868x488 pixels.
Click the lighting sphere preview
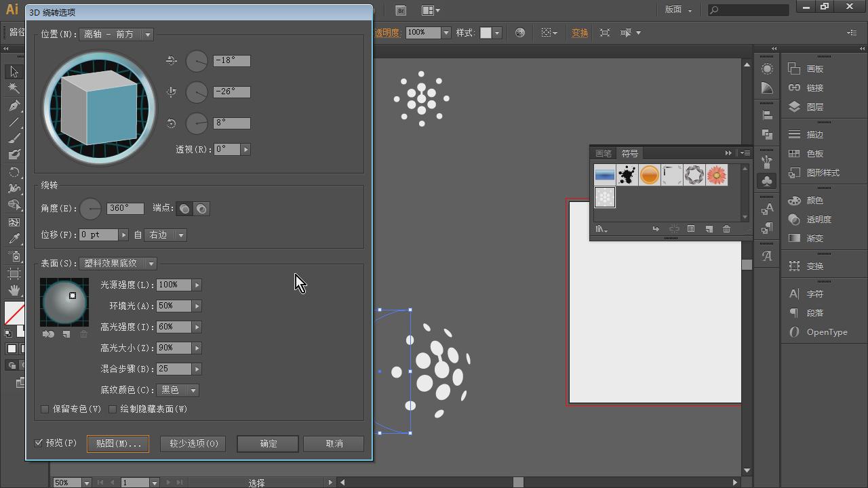click(64, 302)
